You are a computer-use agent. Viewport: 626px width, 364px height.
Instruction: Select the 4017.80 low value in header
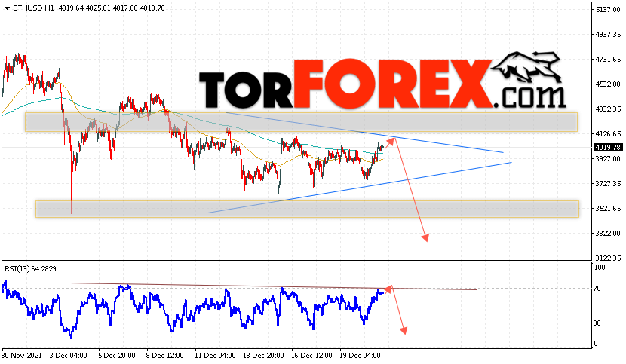click(x=125, y=8)
